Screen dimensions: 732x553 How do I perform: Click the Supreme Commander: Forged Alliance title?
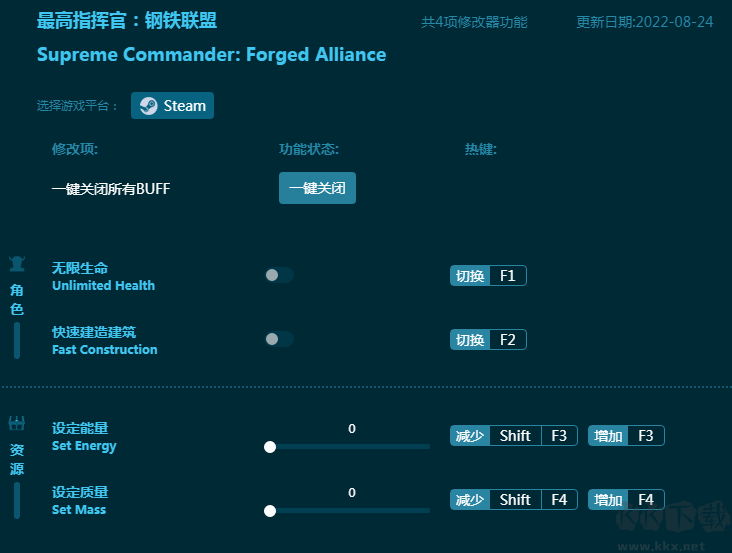pyautogui.click(x=211, y=55)
